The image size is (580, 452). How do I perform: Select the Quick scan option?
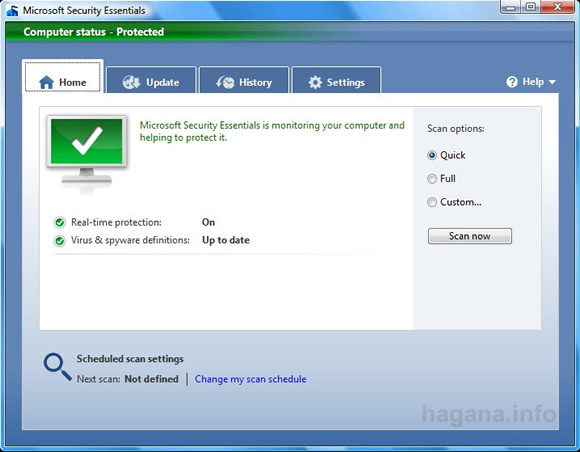(x=446, y=155)
